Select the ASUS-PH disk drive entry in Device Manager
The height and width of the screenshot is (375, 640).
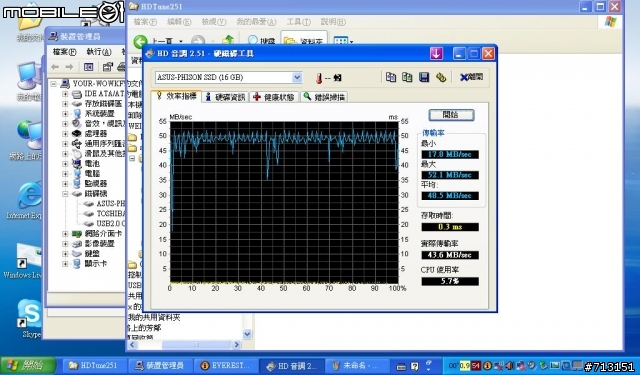coord(104,204)
